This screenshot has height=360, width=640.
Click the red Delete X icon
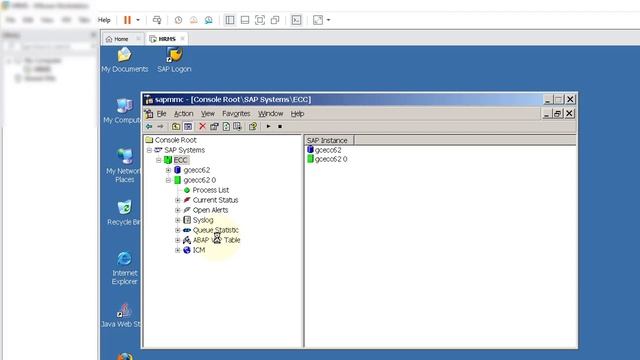[x=202, y=127]
